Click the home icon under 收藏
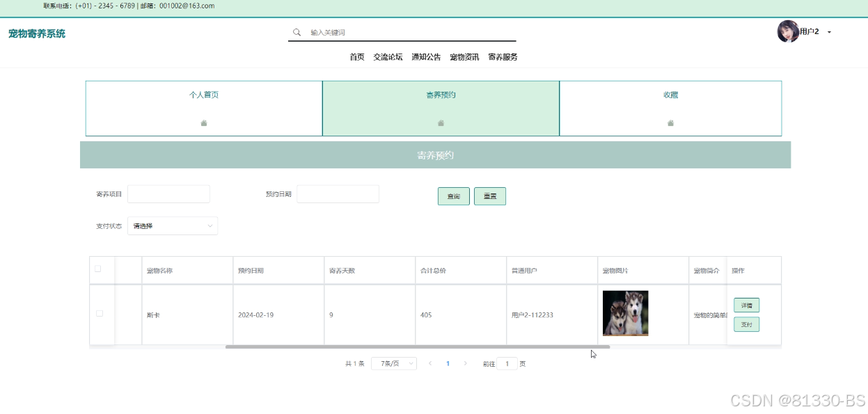868x414 pixels. (670, 122)
